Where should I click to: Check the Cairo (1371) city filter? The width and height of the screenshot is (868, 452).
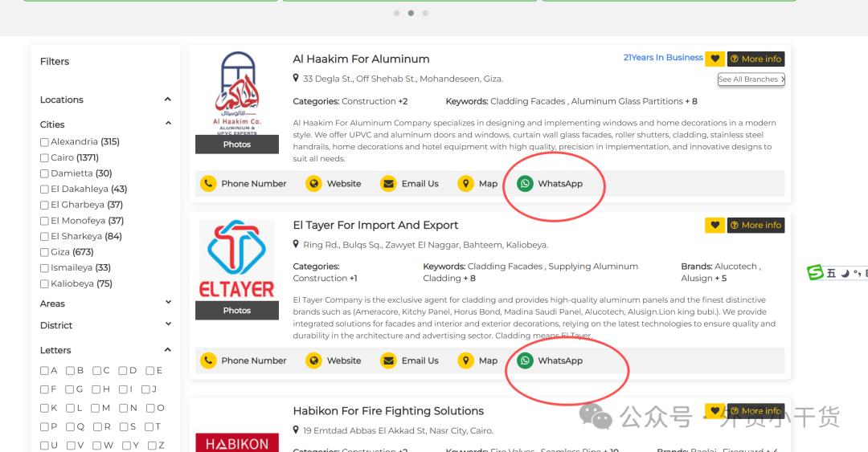click(44, 157)
